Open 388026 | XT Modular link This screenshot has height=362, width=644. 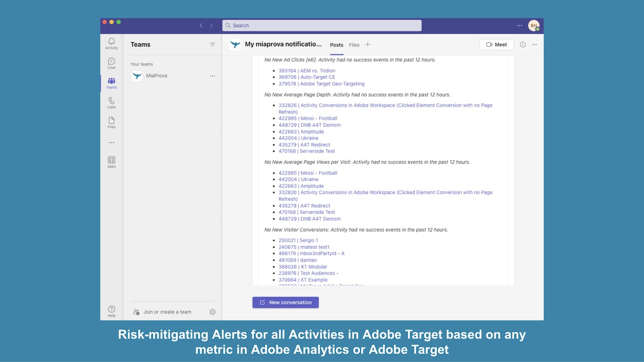click(303, 267)
